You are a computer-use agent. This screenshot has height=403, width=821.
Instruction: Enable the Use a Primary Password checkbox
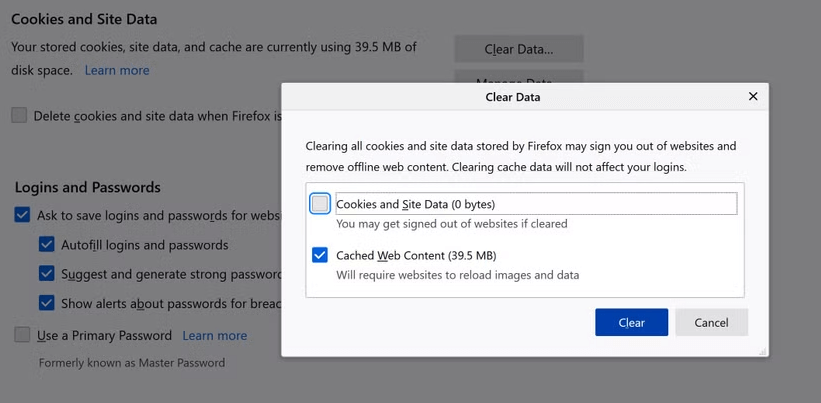click(x=22, y=335)
